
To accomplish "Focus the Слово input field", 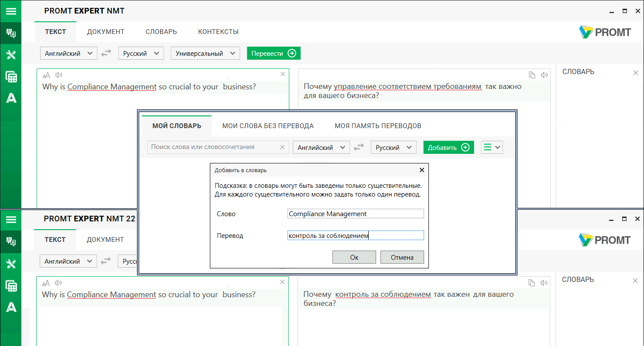I will (x=356, y=214).
